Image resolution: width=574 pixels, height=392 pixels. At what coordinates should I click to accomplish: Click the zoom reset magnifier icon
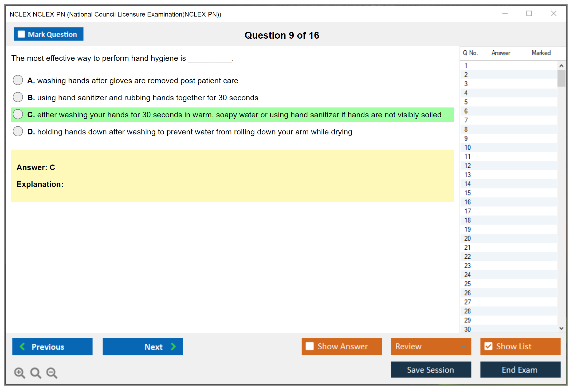click(36, 373)
